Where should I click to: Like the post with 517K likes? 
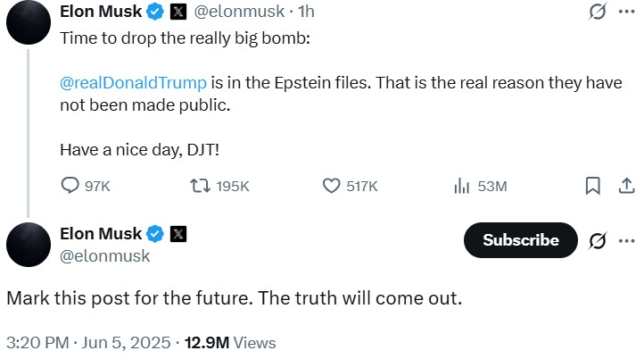coord(331,186)
